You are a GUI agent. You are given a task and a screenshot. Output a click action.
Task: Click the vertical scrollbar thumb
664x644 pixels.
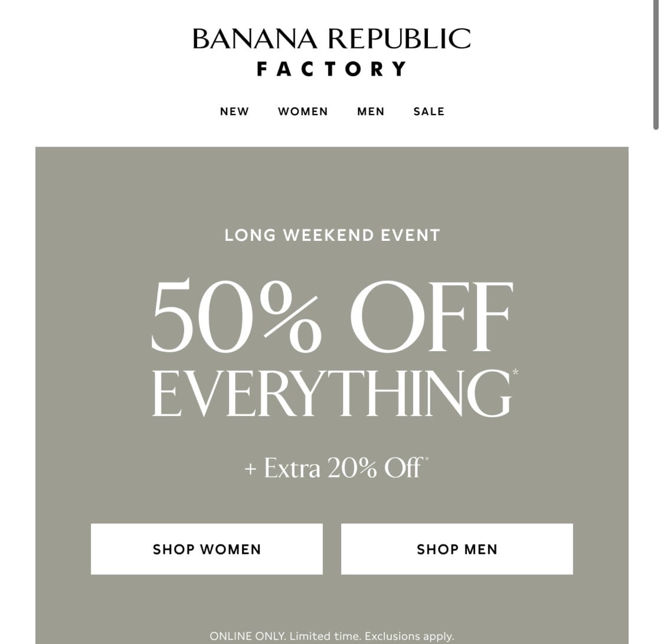pyautogui.click(x=656, y=65)
